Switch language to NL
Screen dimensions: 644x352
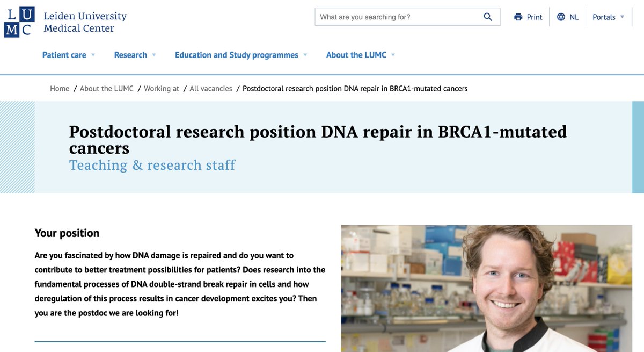(x=574, y=17)
